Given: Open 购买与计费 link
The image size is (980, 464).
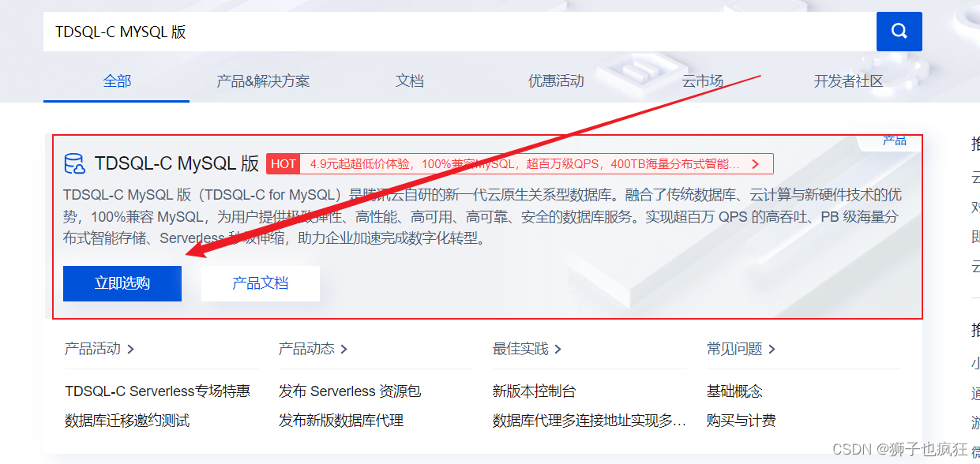Looking at the screenshot, I should pos(742,421).
